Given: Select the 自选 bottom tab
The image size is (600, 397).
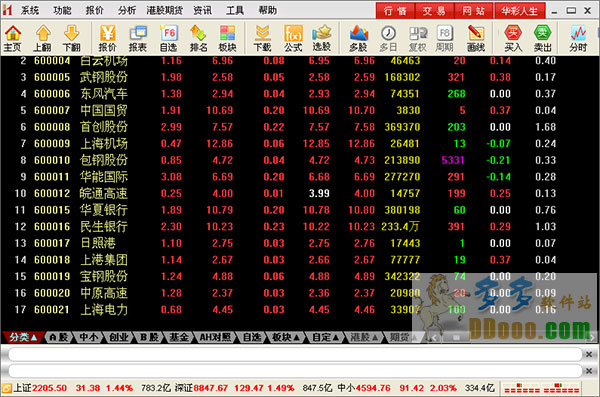Looking at the screenshot, I should coord(251,337).
